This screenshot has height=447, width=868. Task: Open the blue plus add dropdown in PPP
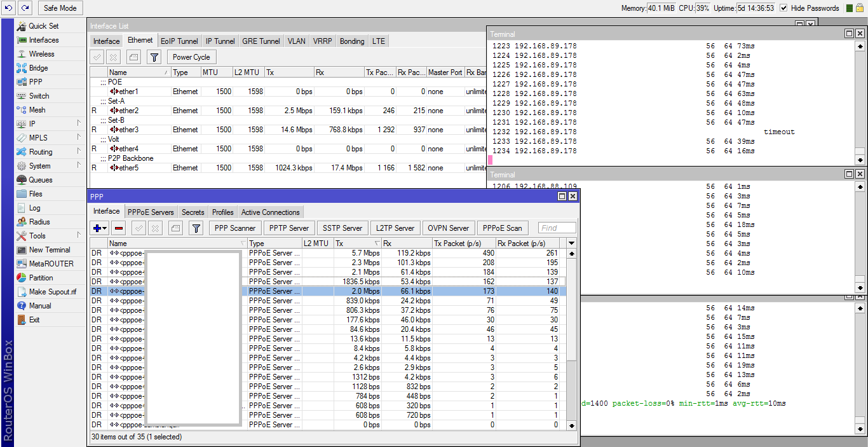100,228
